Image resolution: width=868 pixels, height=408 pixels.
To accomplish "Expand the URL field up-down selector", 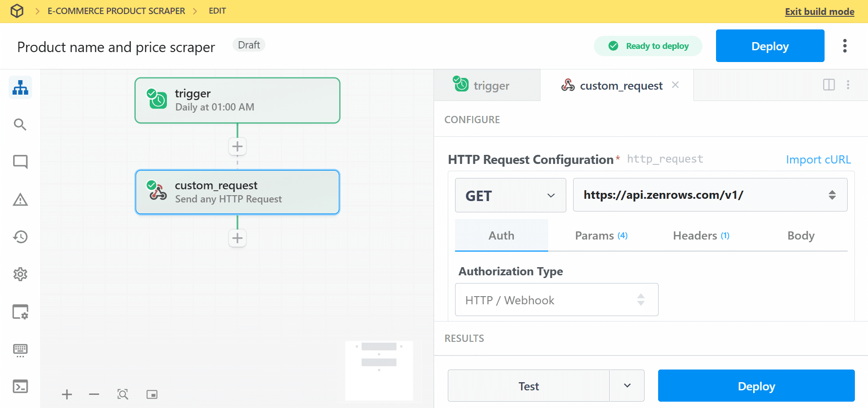I will coord(832,195).
